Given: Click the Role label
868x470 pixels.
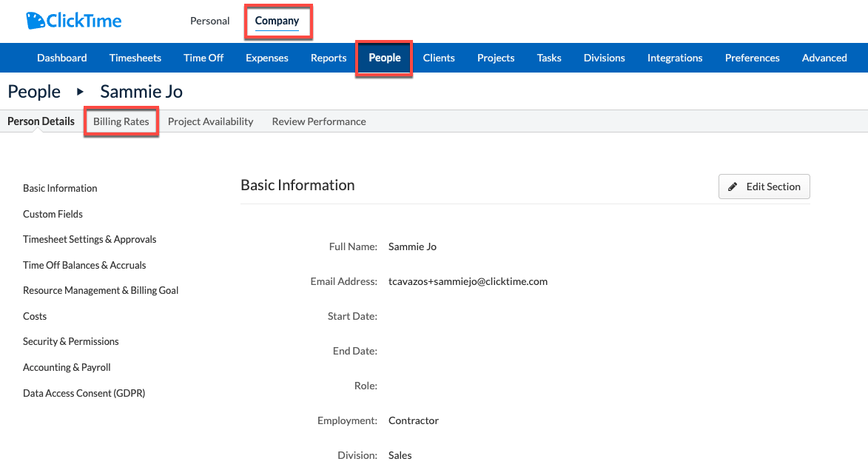Looking at the screenshot, I should [x=366, y=386].
